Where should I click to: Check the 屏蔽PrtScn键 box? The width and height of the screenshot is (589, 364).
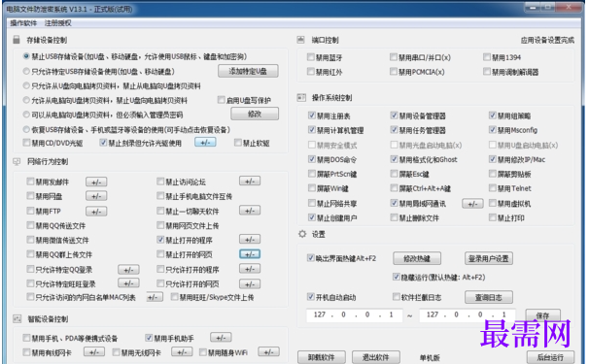312,174
